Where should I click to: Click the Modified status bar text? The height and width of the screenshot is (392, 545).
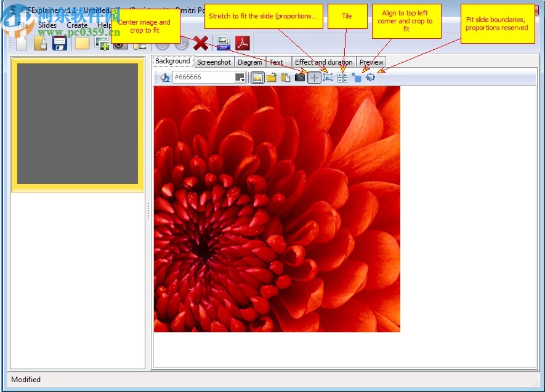26,380
